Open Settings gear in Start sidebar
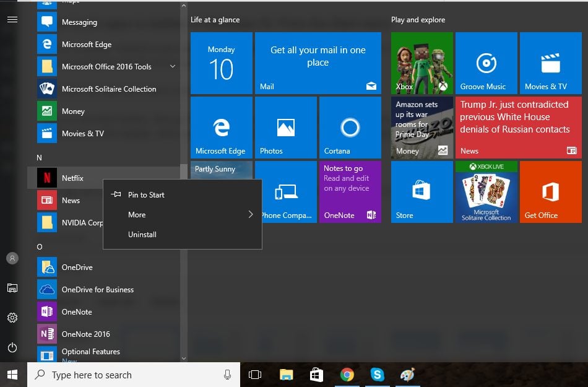The image size is (588, 387). point(12,318)
